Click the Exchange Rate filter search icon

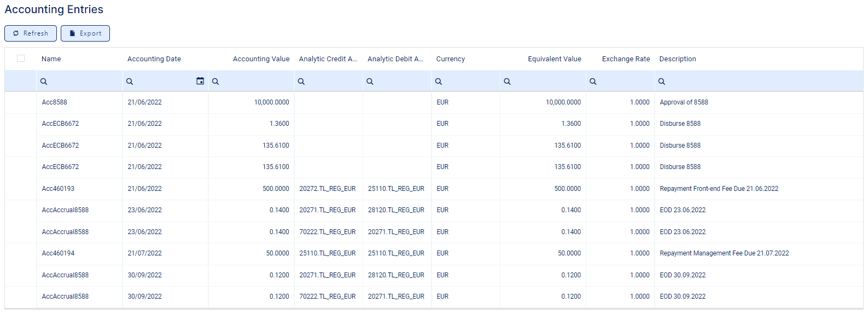593,82
